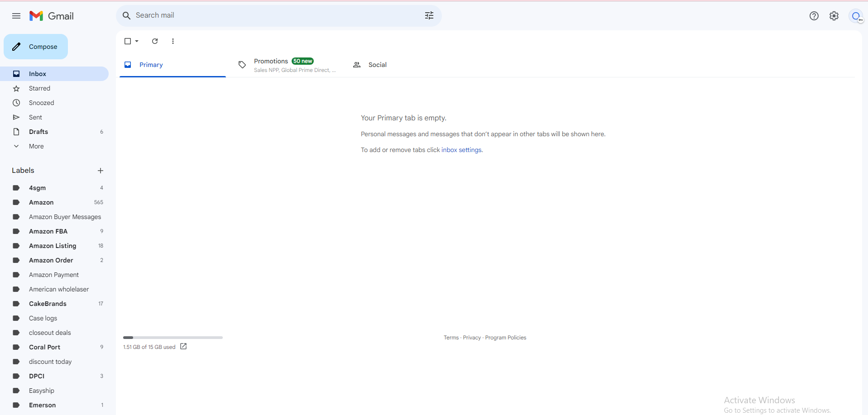The image size is (868, 415).
Task: Click the 4sgm label icon
Action: (16, 188)
